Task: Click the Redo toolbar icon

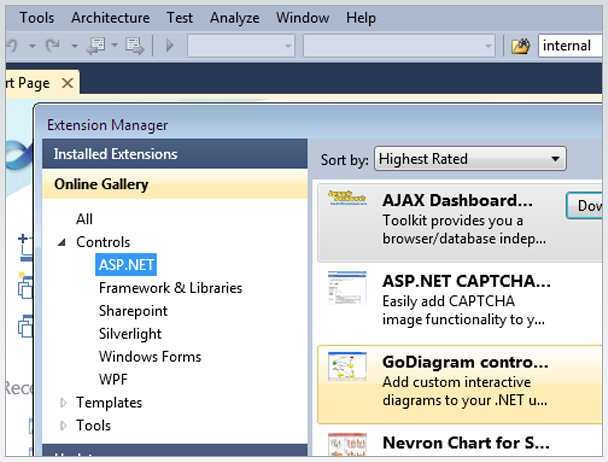Action: coord(53,46)
